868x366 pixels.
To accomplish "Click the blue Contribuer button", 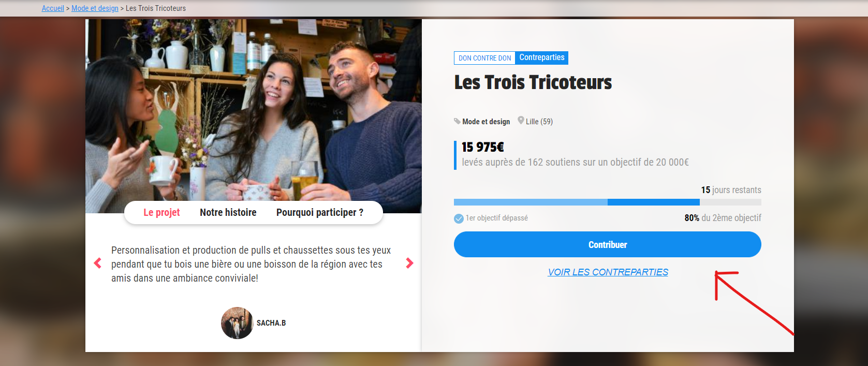I will (608, 244).
